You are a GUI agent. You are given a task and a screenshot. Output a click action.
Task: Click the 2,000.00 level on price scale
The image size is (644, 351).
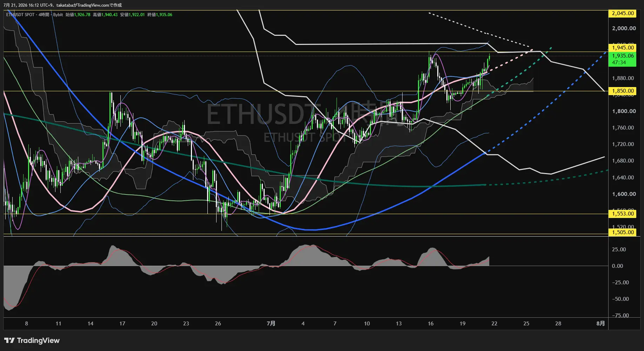[x=624, y=28]
